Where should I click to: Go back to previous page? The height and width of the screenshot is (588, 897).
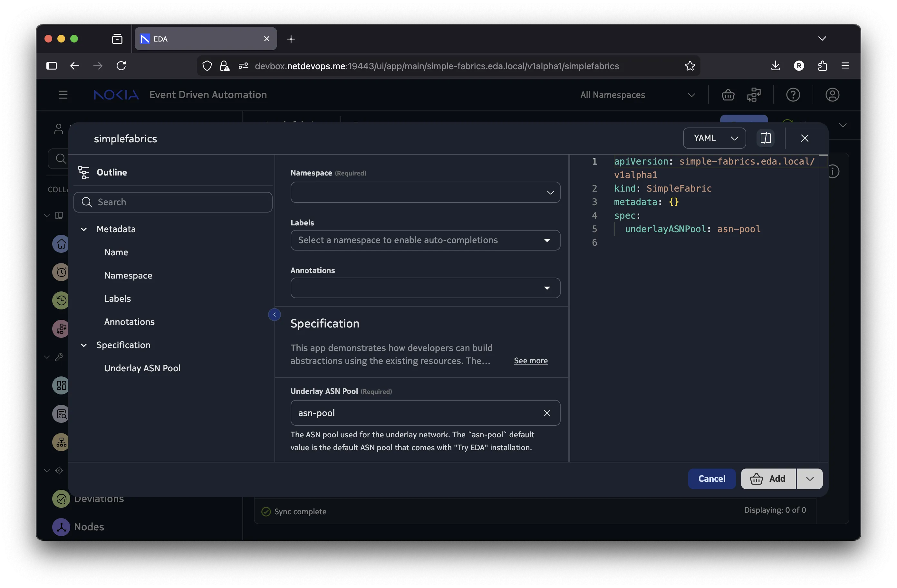(75, 66)
